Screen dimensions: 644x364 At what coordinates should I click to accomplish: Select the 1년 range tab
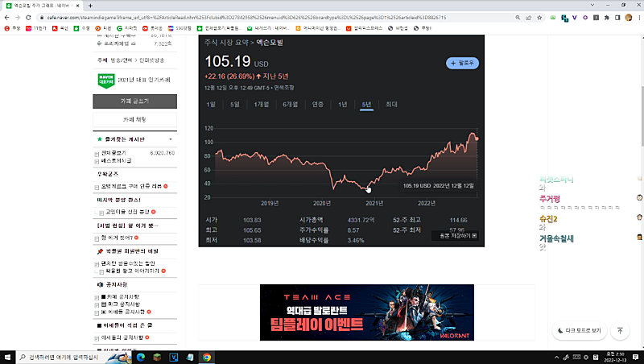coord(343,105)
